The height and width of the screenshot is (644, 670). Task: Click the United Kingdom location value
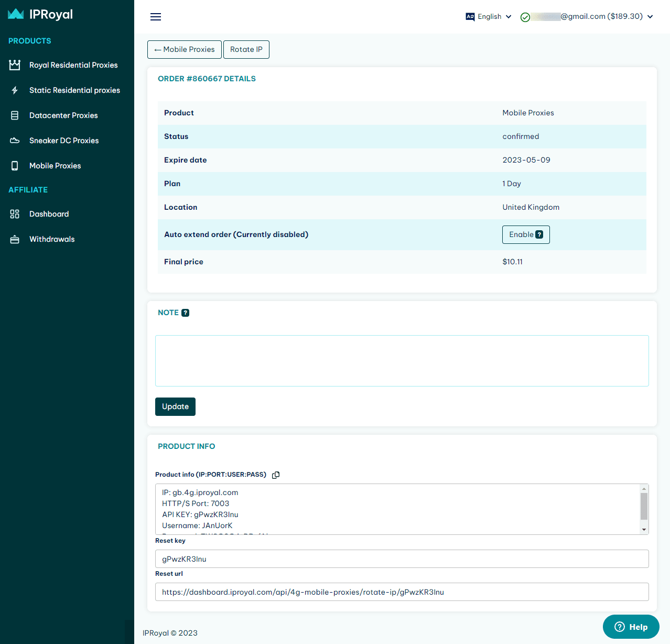click(x=531, y=207)
